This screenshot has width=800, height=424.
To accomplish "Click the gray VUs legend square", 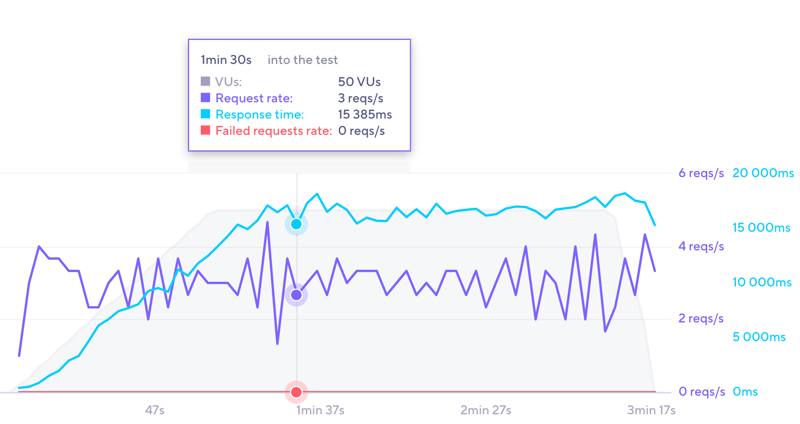I will [205, 82].
